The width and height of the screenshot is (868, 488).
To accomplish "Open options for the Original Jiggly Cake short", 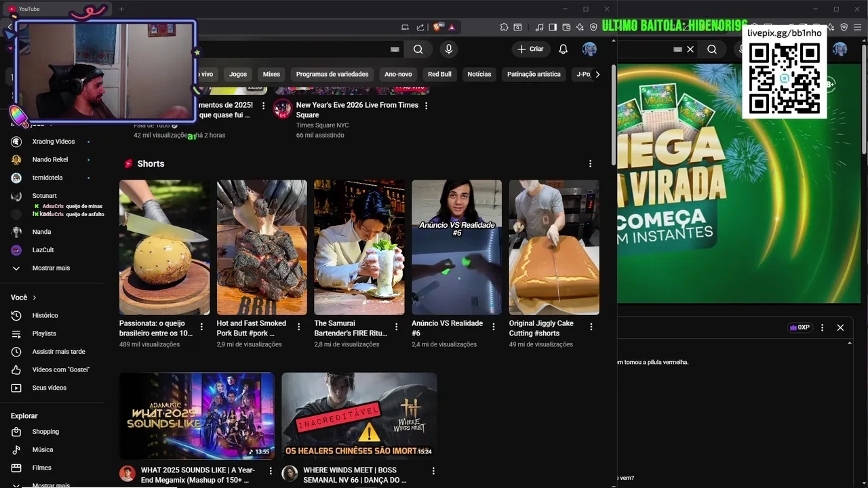I will point(591,327).
